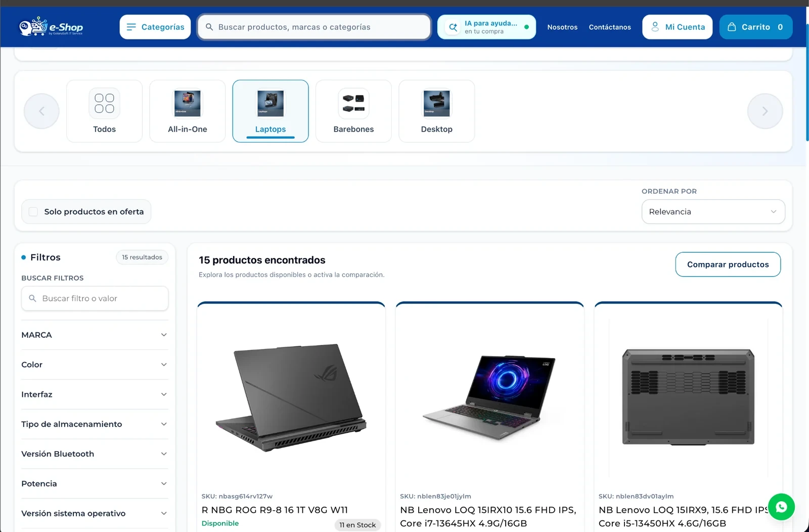Click the Todos grid icon
809x532 pixels.
coord(104,103)
